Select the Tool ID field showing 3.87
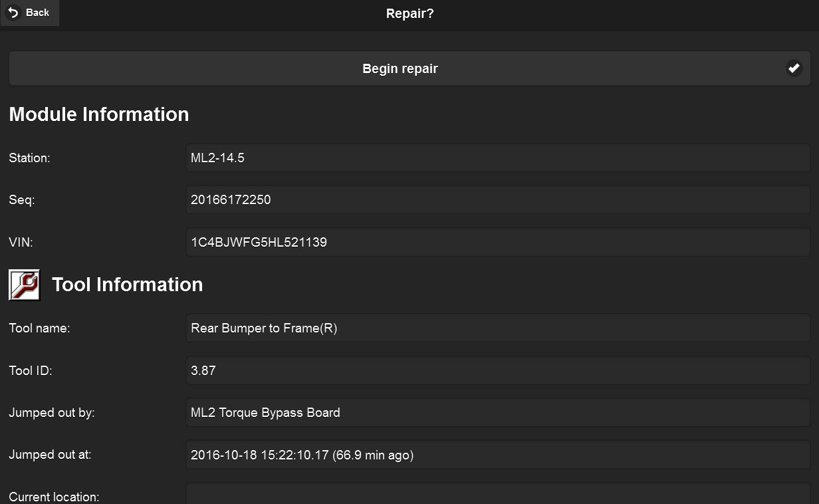Screen dimensions: 819x504 (498, 370)
